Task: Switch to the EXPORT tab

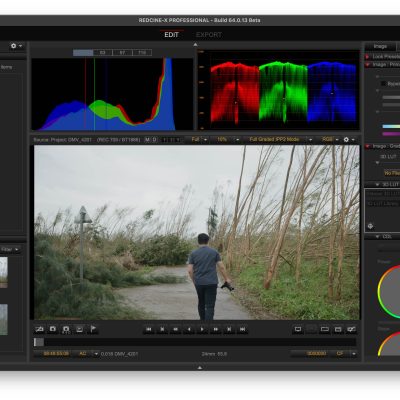Action: tap(209, 35)
